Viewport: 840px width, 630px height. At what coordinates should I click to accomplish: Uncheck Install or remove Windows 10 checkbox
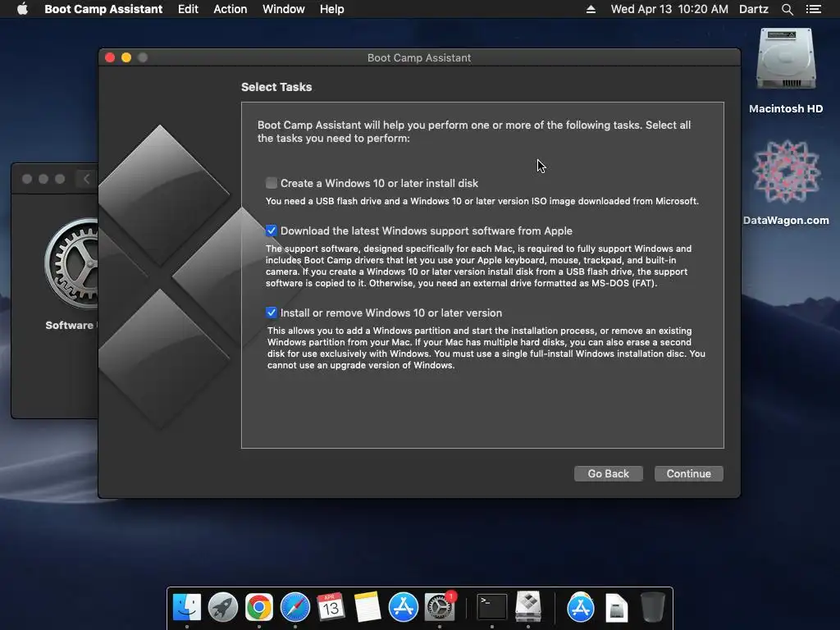pyautogui.click(x=271, y=313)
